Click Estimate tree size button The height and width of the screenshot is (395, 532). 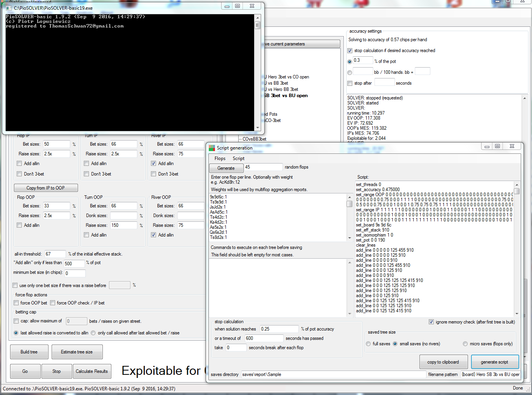[x=77, y=352]
